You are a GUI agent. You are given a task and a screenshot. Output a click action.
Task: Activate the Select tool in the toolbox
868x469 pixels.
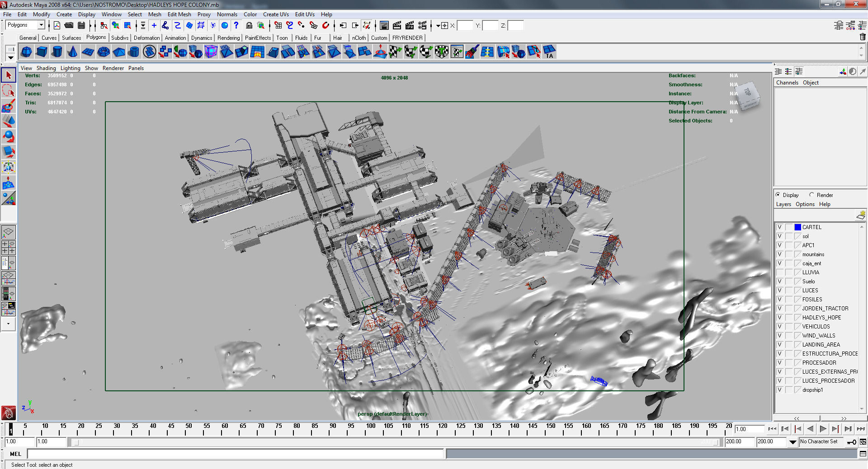pos(9,75)
